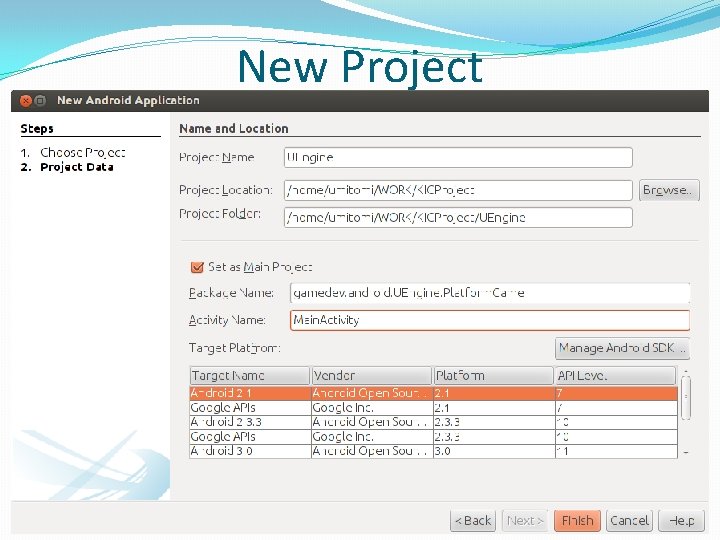Click Google Inc. vendor cell for 2.1
720x540 pixels.
(372, 408)
